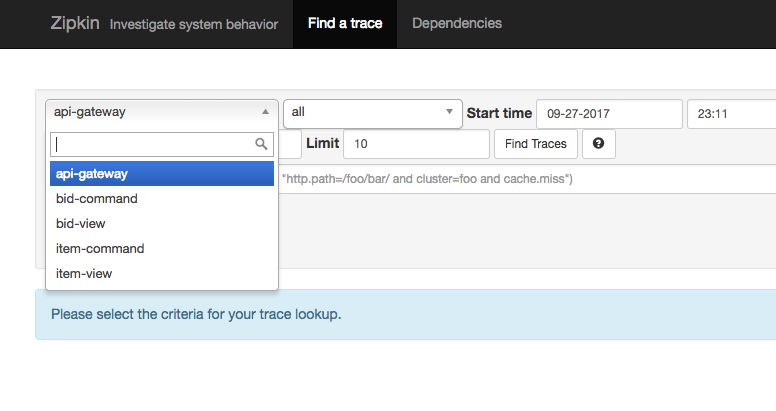
Task: Click the Limit number field
Action: [x=416, y=144]
